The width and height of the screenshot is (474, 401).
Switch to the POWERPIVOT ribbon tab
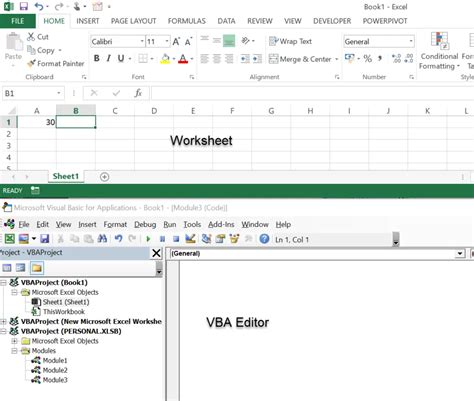(385, 21)
